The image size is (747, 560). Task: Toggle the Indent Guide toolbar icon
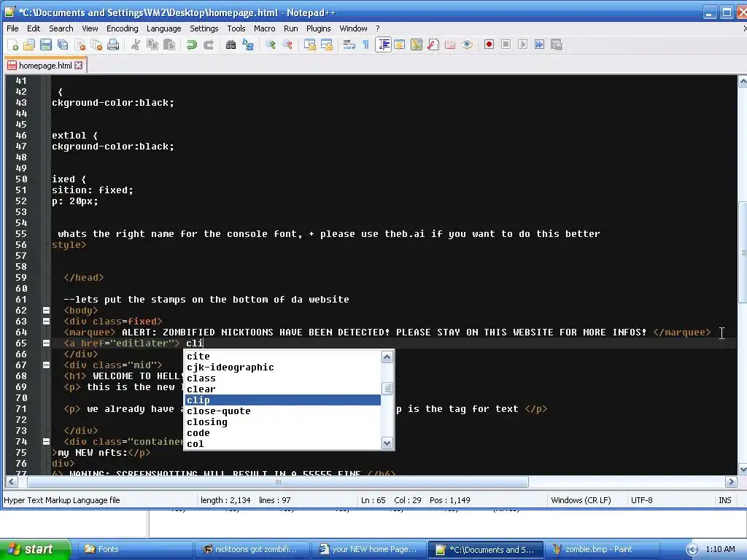pos(383,44)
